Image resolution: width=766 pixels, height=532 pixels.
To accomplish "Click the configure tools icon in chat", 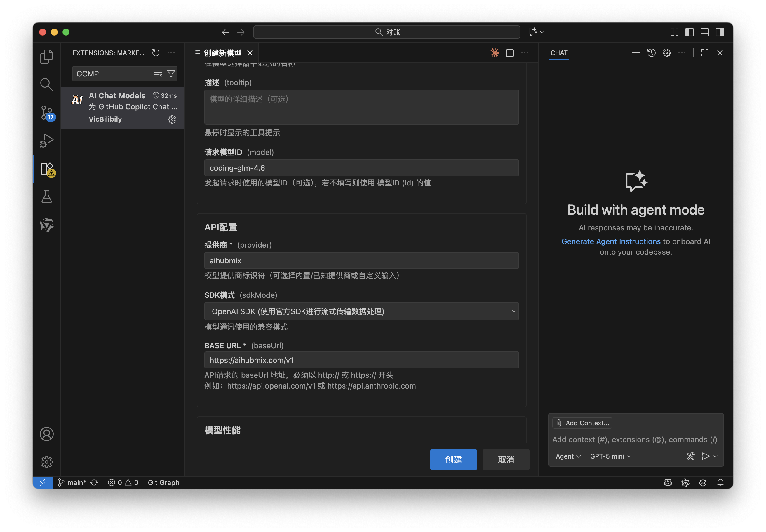I will pos(690,456).
